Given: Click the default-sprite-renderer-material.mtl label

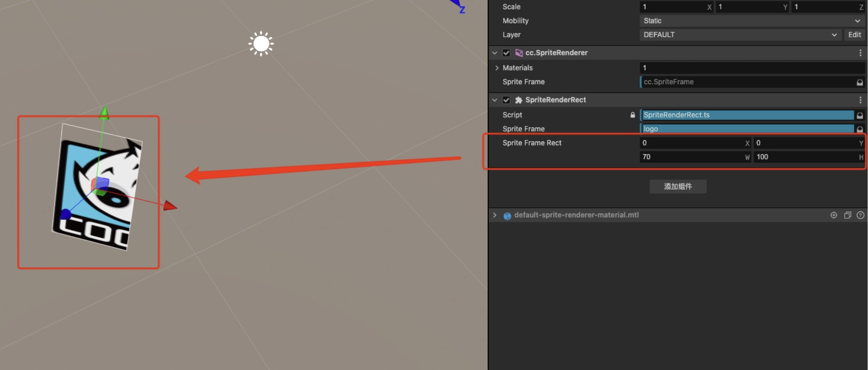Looking at the screenshot, I should click(x=576, y=215).
